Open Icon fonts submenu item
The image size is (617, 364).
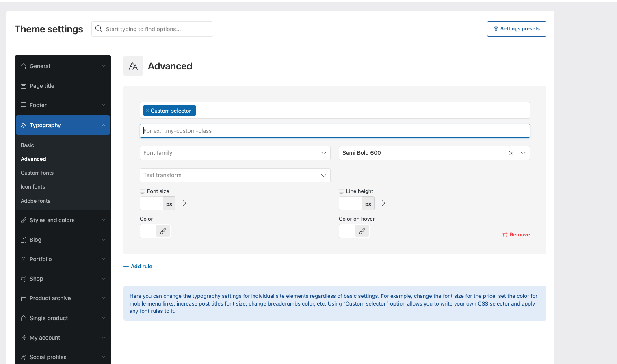pos(33,187)
